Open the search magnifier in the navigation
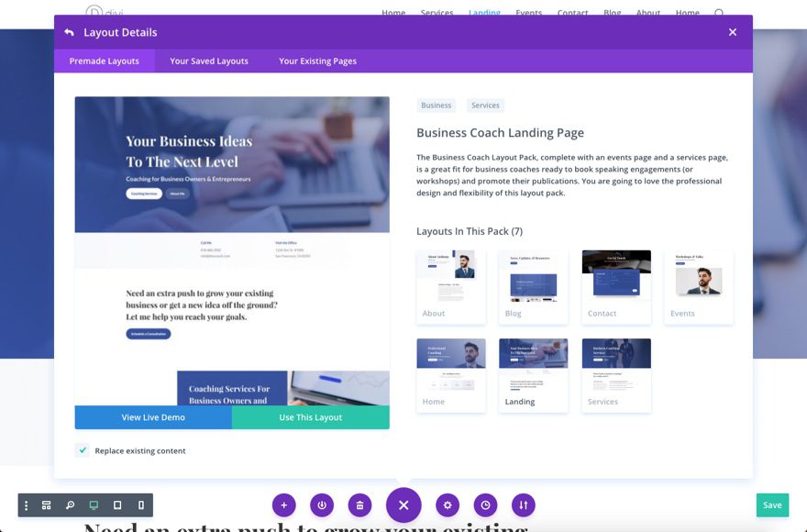The image size is (807, 532). pyautogui.click(x=719, y=13)
